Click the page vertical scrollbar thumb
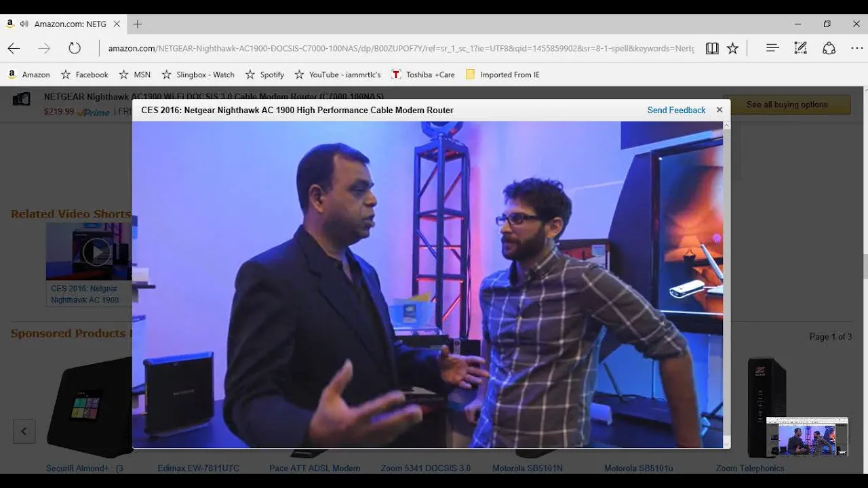Viewport: 868px width, 488px height. point(865,266)
